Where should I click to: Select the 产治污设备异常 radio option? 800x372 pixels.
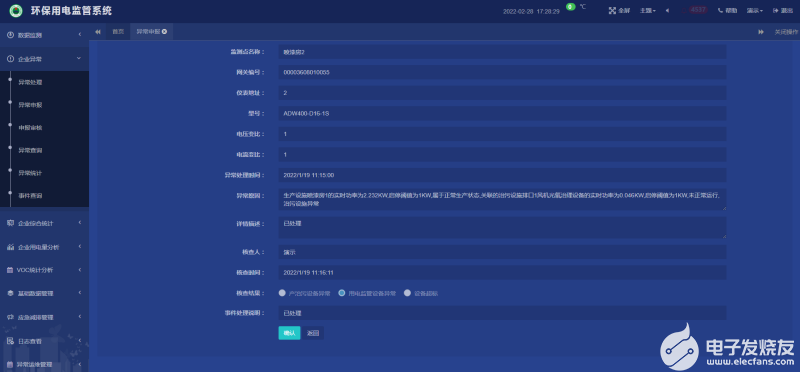coord(282,293)
